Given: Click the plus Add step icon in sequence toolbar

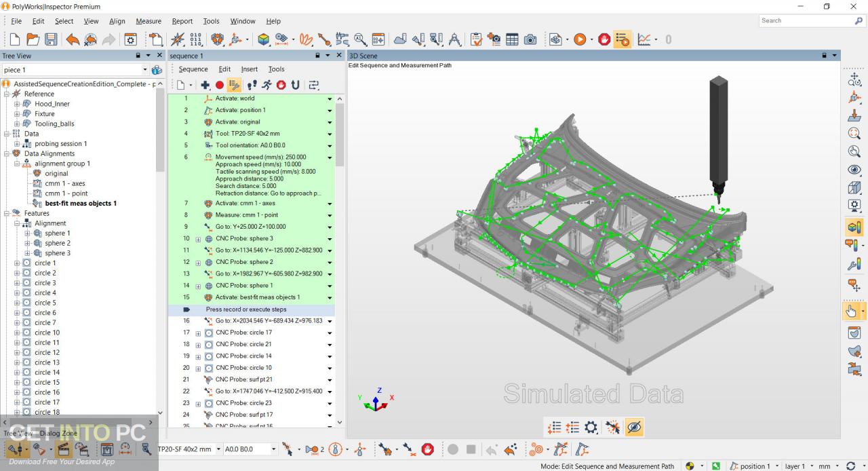Looking at the screenshot, I should click(205, 85).
